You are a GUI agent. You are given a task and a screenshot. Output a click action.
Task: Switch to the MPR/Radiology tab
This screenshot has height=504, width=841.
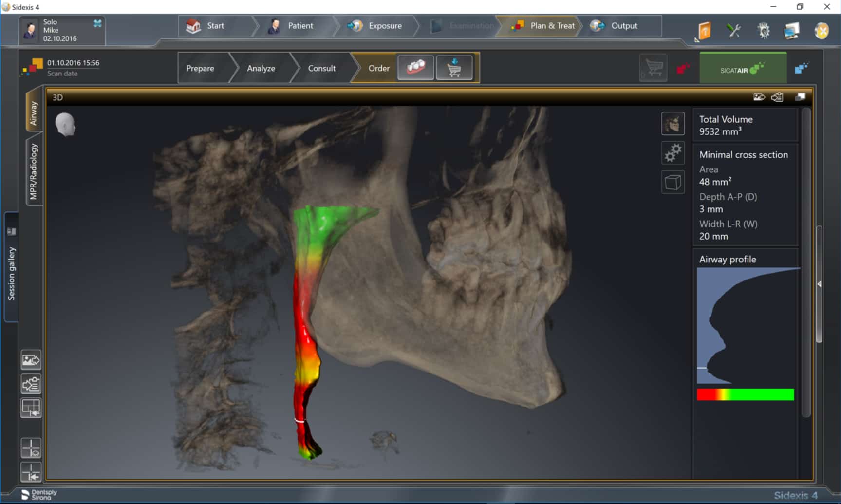34,171
